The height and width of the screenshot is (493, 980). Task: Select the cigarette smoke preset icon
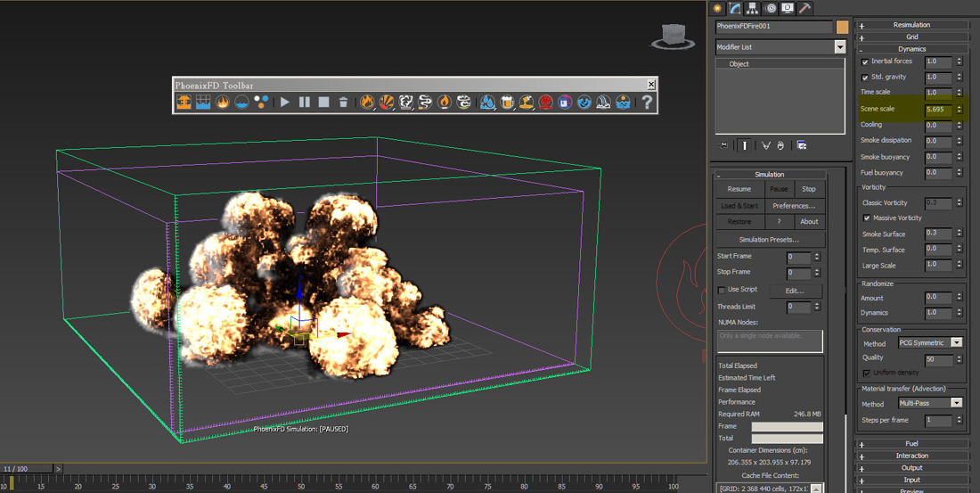click(x=426, y=103)
